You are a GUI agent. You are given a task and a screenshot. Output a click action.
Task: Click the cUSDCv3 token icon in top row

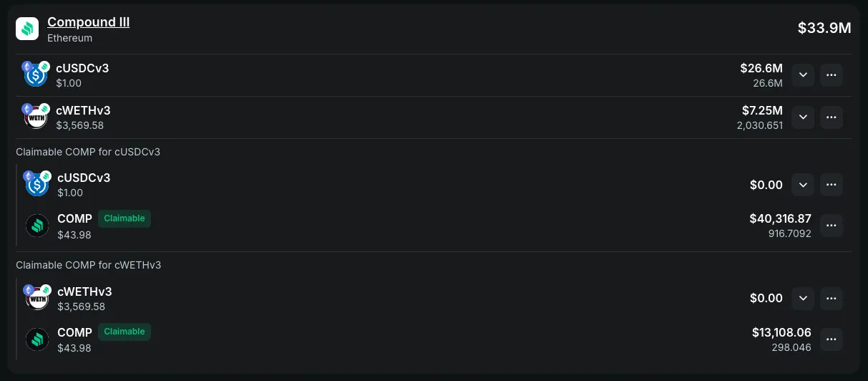click(x=36, y=74)
